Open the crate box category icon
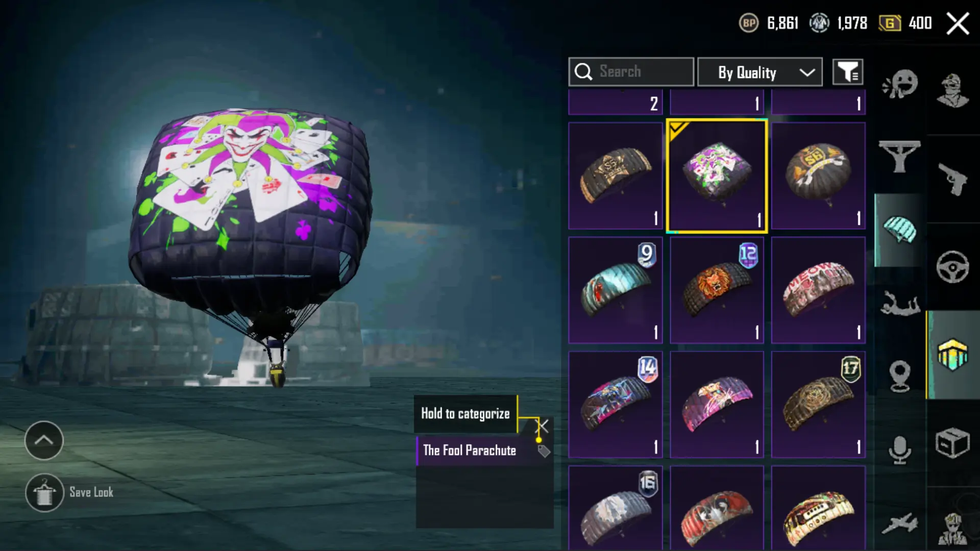Image resolution: width=980 pixels, height=551 pixels. click(x=952, y=443)
